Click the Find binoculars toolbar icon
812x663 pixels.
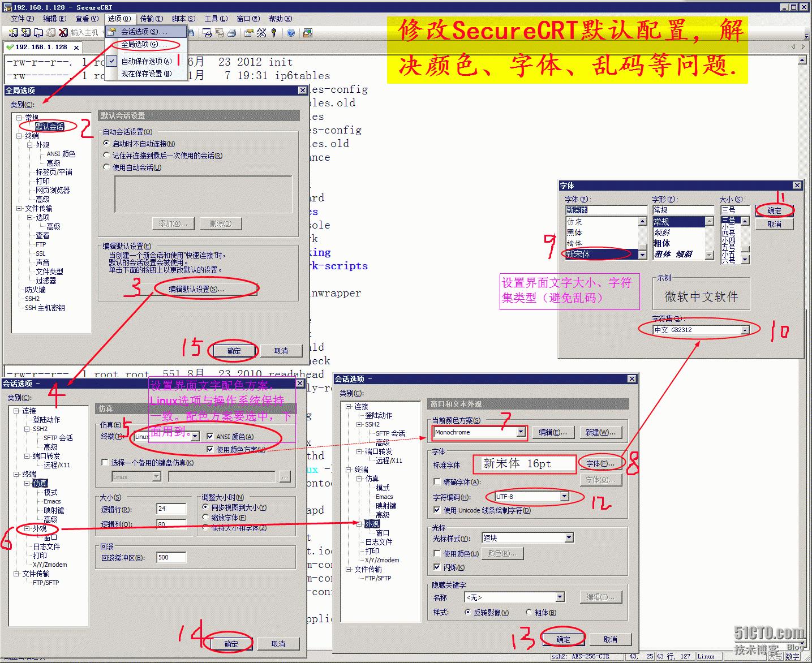pyautogui.click(x=191, y=32)
